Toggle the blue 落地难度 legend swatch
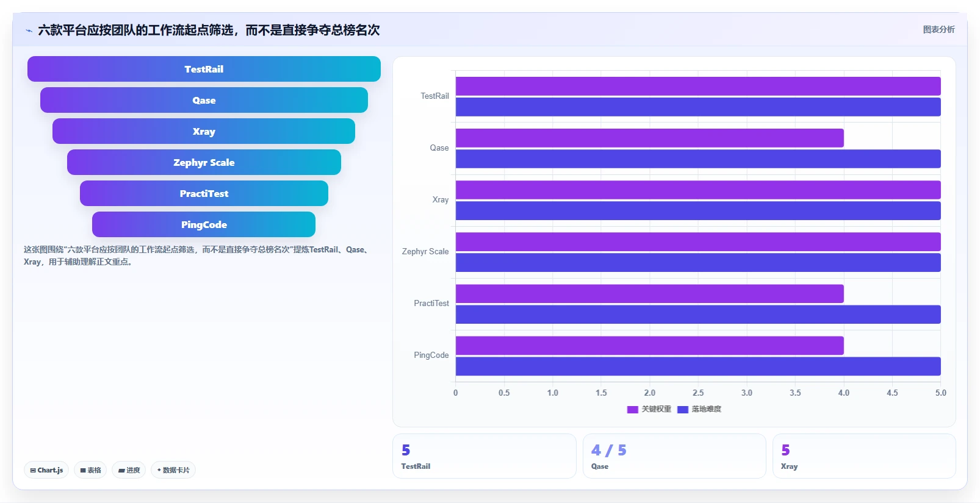 tap(683, 409)
